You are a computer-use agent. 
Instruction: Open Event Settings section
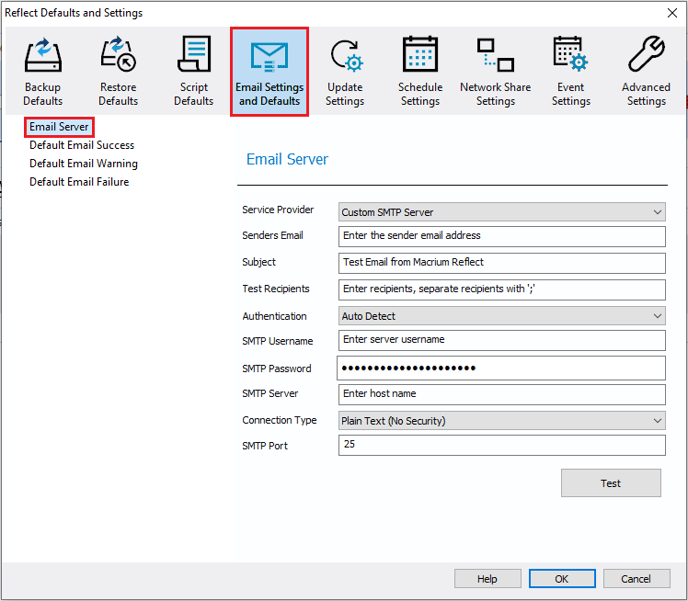click(x=571, y=72)
